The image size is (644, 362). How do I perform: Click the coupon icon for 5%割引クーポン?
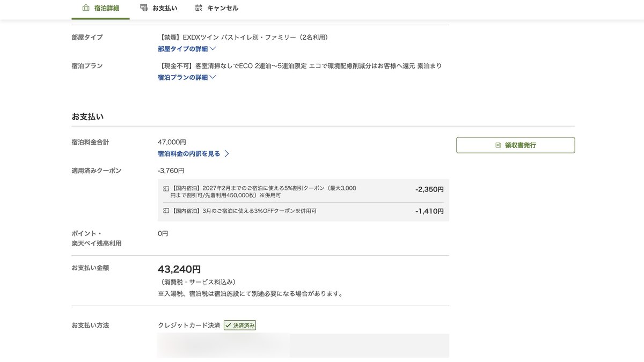click(x=166, y=189)
